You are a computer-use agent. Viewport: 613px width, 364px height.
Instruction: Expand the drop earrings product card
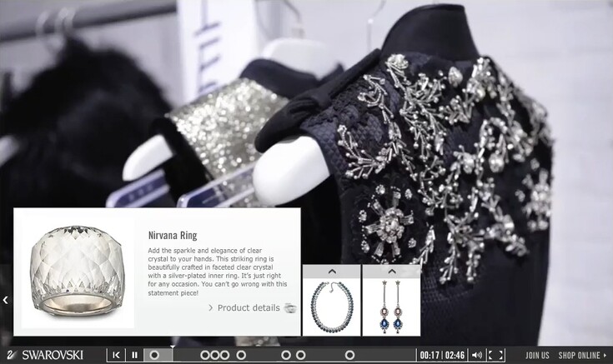tap(391, 272)
